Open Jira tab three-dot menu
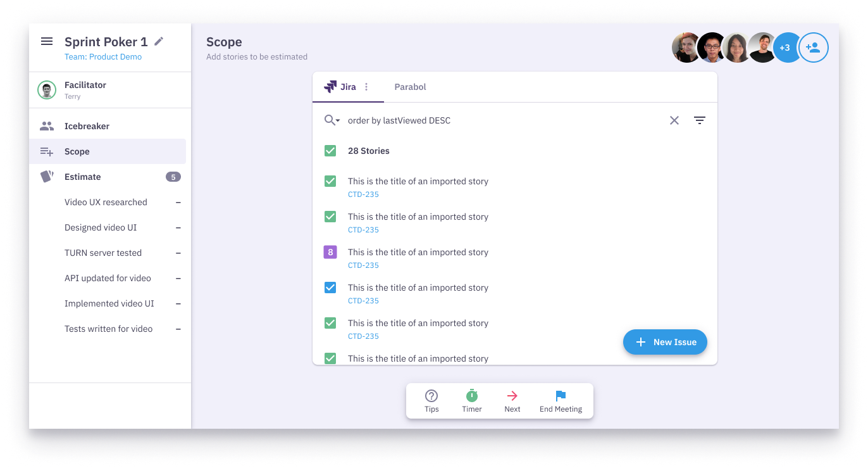The width and height of the screenshot is (868, 468). pos(366,87)
